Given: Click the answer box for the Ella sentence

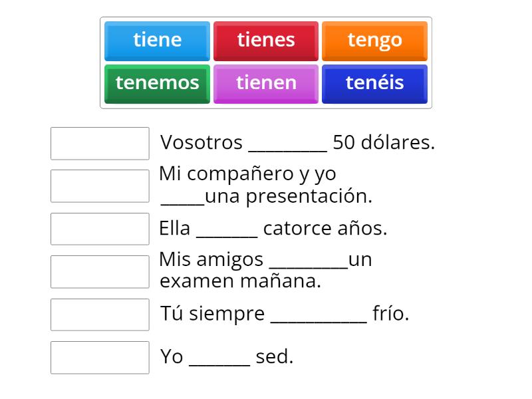Looking at the screenshot, I should coord(100,229).
